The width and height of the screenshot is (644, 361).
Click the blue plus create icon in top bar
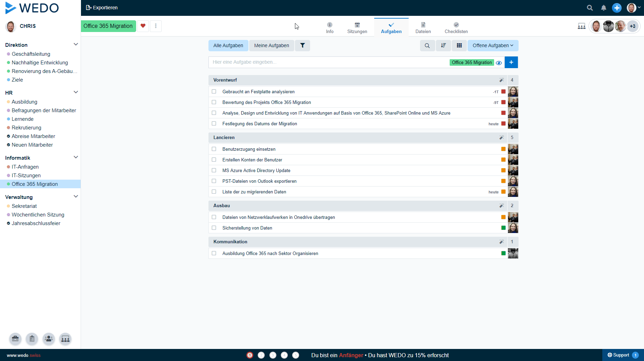click(x=617, y=8)
